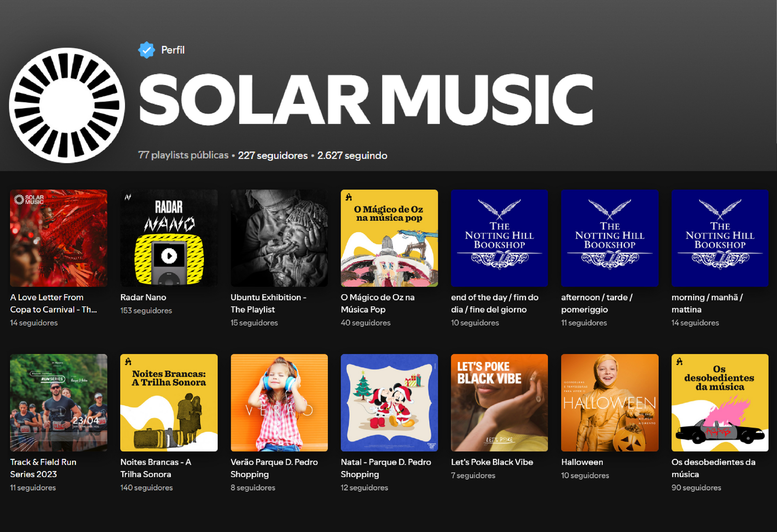Click the "Verão Parque D. Pedro Shopping" title
Viewport: 777px width, 532px height.
[x=274, y=468]
